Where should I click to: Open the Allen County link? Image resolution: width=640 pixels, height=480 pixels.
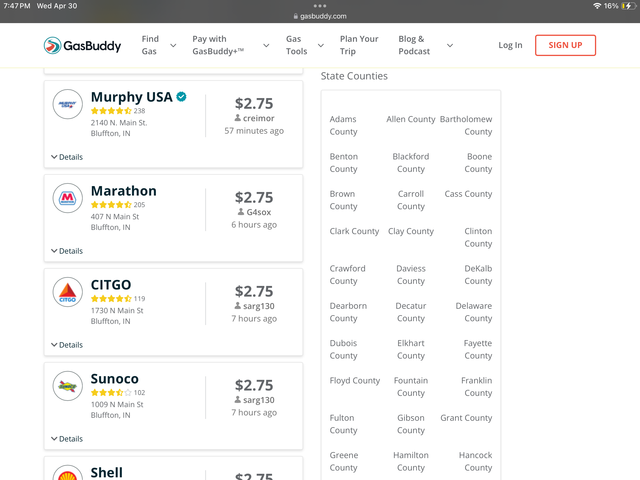(411, 119)
